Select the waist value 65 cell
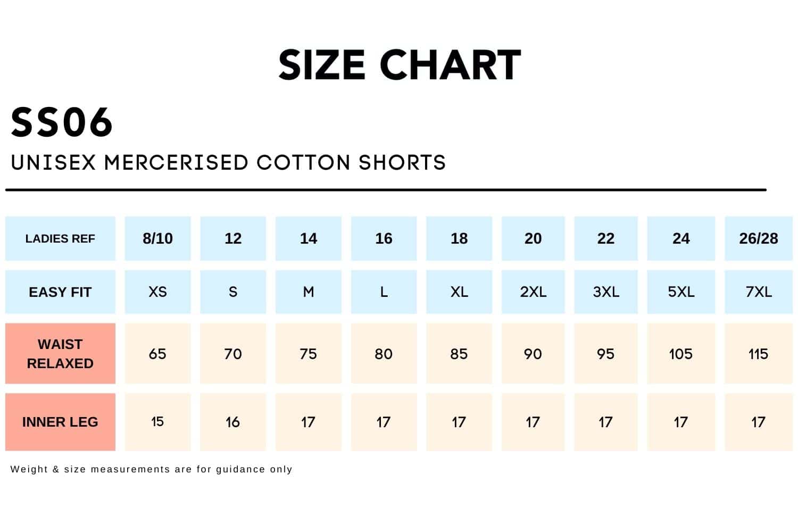Image resolution: width=798 pixels, height=532 pixels. (x=157, y=354)
